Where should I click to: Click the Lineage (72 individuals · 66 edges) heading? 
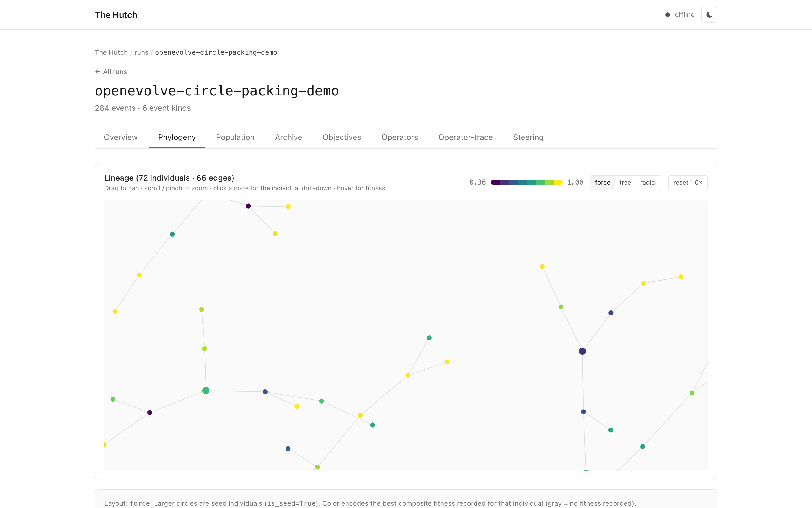pos(169,178)
